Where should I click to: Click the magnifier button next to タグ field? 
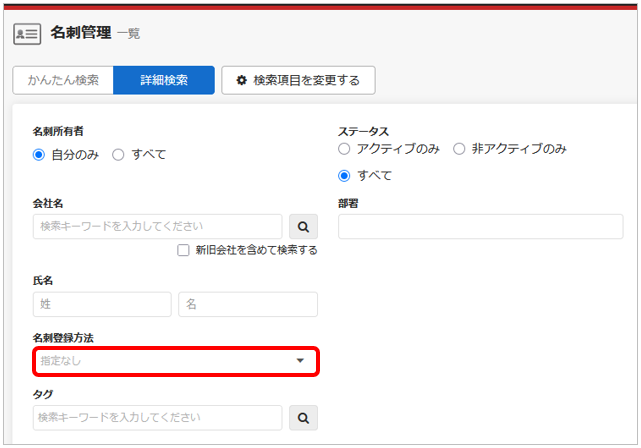click(303, 417)
